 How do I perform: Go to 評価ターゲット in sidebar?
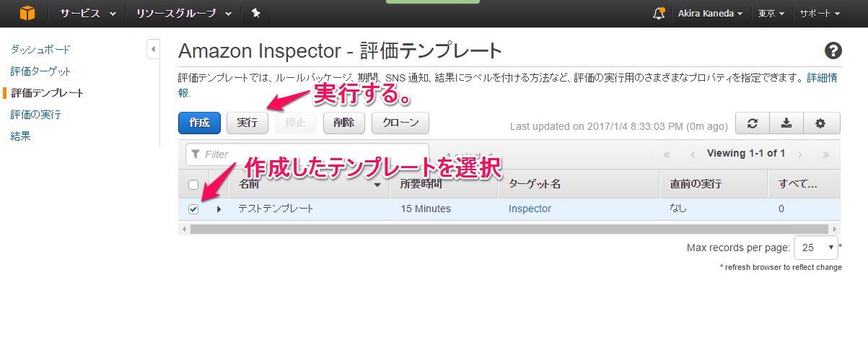[40, 71]
